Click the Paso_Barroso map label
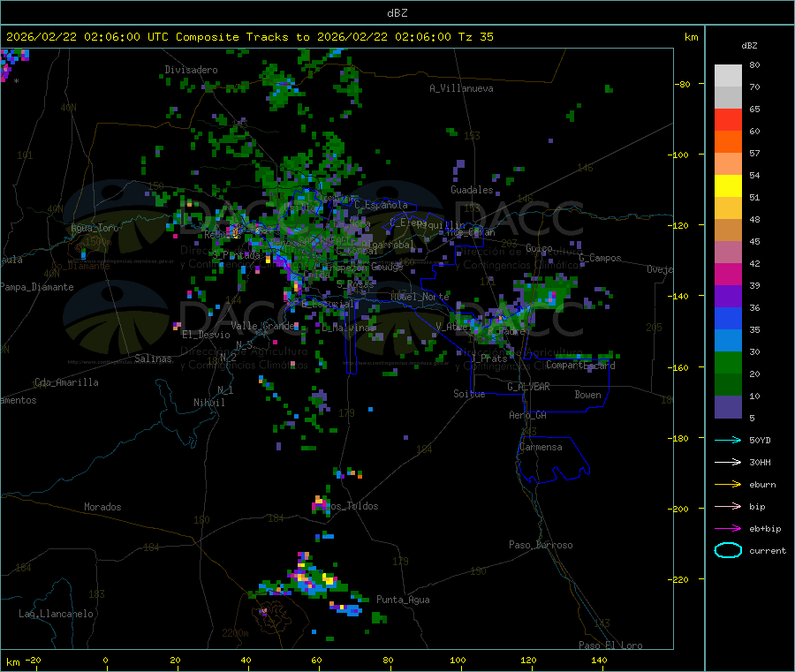Image resolution: width=795 pixels, height=672 pixels. (x=541, y=546)
